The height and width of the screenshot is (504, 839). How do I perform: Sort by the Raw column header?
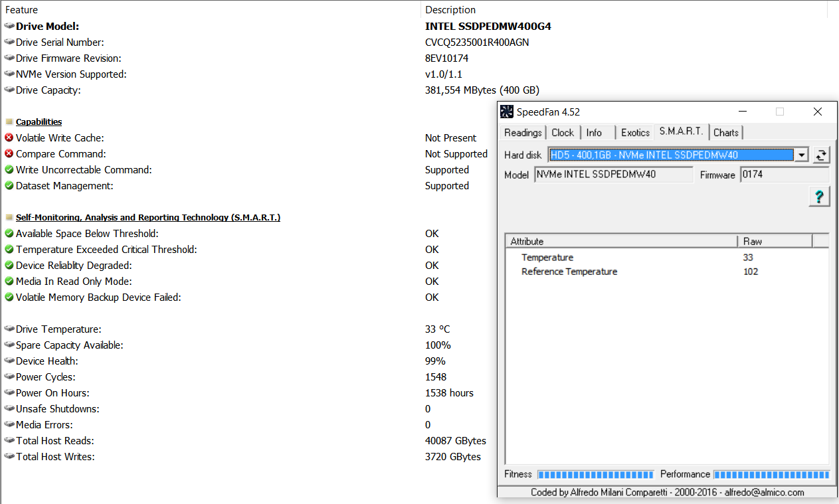[x=775, y=241]
